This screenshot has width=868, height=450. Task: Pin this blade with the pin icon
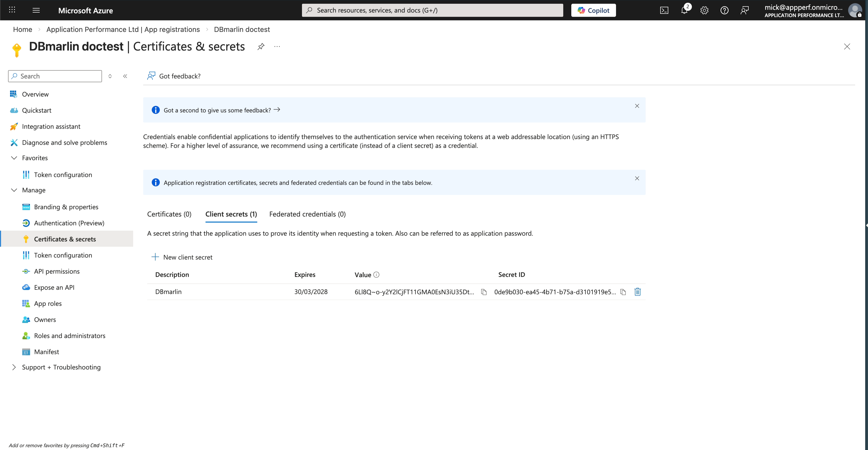coord(261,47)
